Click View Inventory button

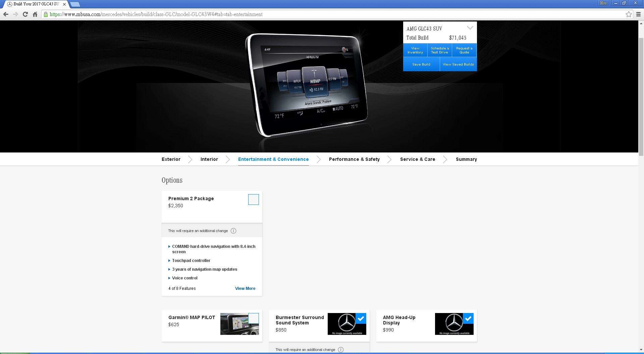(415, 50)
